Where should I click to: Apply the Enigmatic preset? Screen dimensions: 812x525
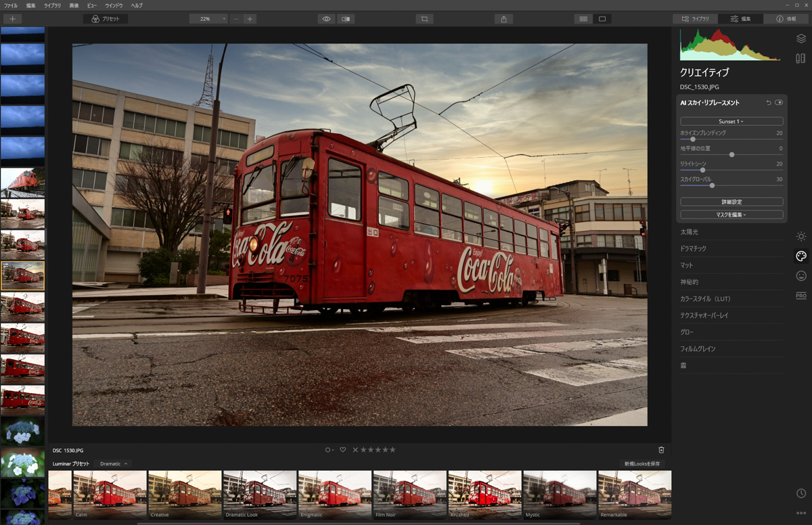click(335, 495)
